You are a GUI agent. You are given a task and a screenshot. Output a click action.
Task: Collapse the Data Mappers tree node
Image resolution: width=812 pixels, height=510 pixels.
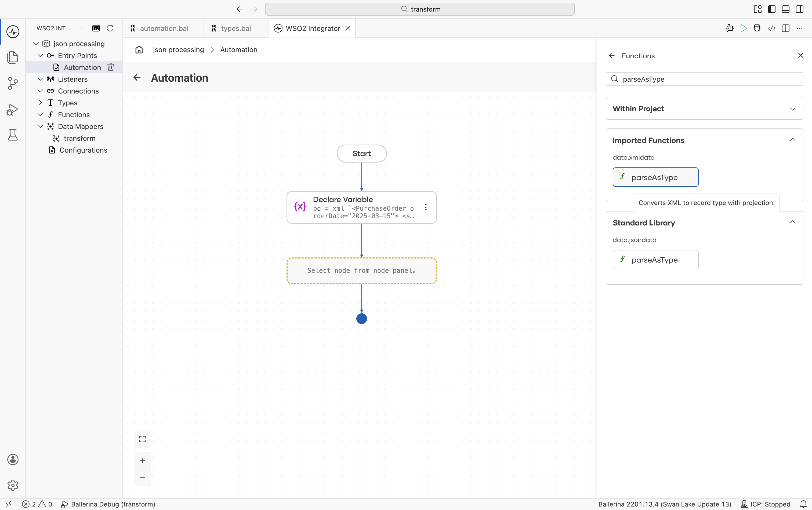[40, 126]
